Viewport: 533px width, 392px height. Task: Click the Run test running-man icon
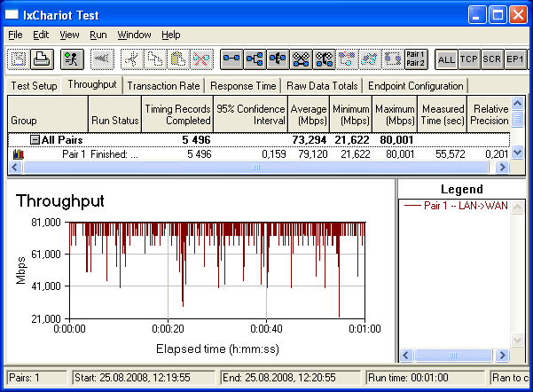(72, 59)
